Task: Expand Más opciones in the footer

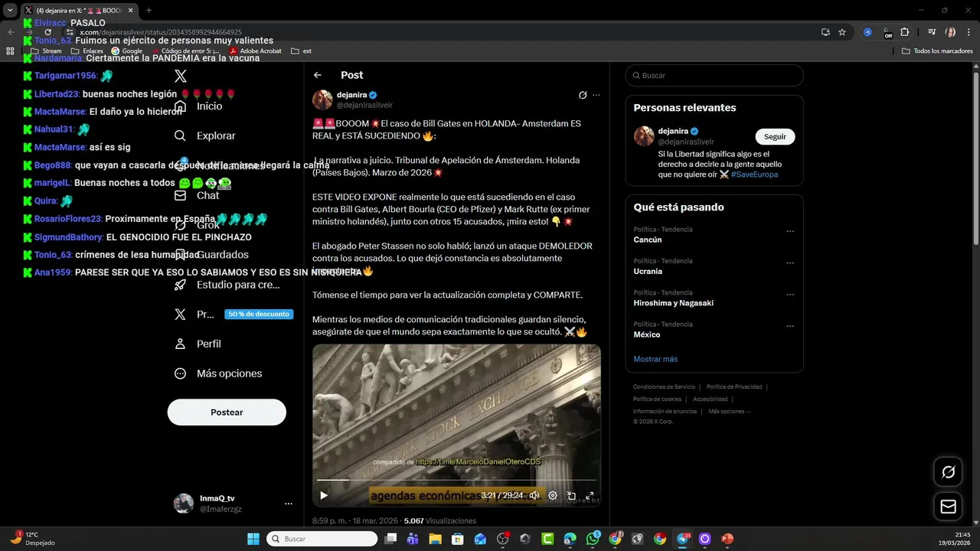Action: 730,411
